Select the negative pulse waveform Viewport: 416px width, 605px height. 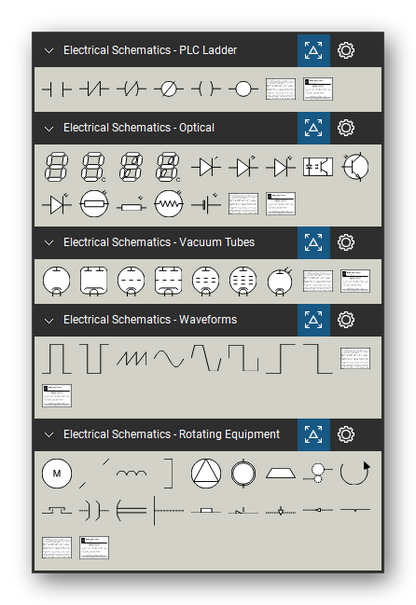[94, 359]
